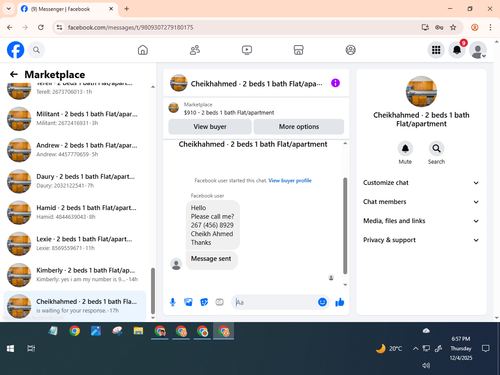The height and width of the screenshot is (375, 500).
Task: Choose a GIF icon in composer
Action: click(x=219, y=302)
